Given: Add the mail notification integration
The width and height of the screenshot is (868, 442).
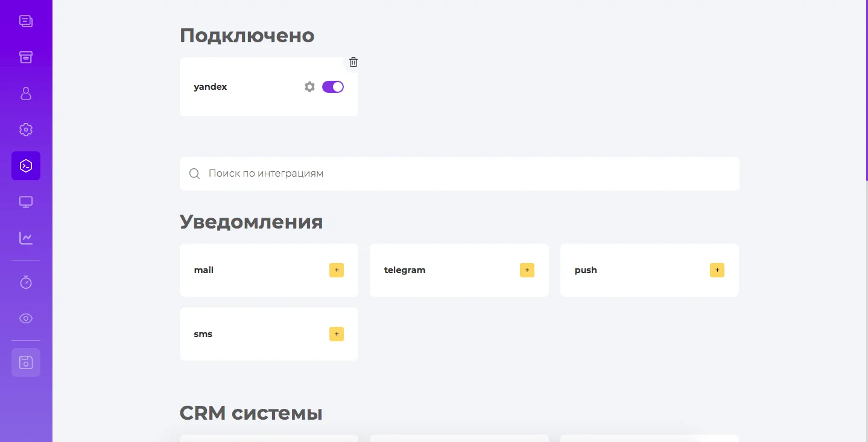Looking at the screenshot, I should (x=337, y=270).
